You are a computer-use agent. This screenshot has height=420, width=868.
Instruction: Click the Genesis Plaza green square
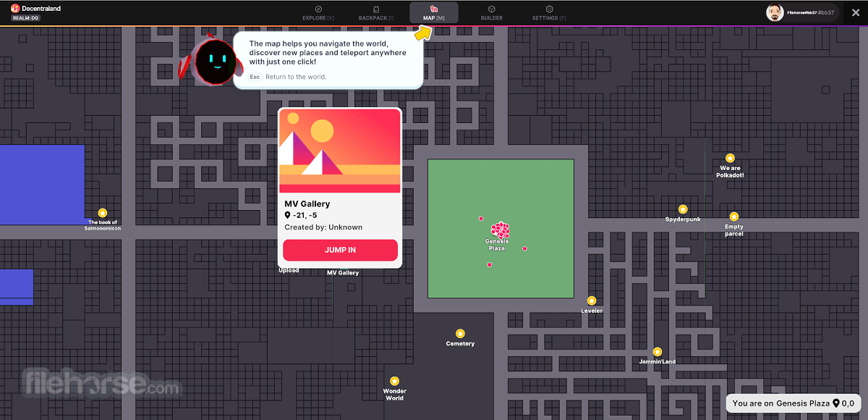[501, 229]
